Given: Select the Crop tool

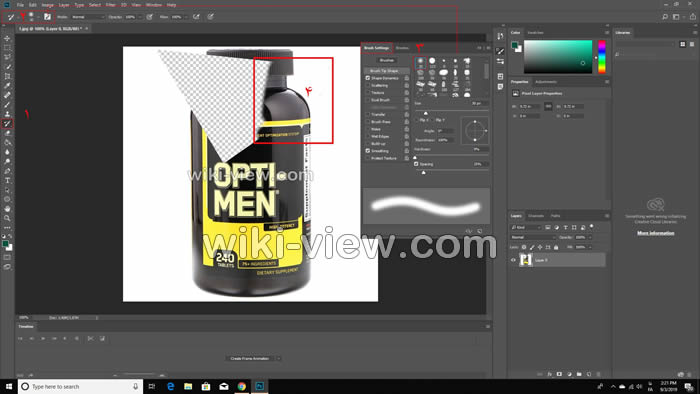Looking at the screenshot, I should 7,76.
